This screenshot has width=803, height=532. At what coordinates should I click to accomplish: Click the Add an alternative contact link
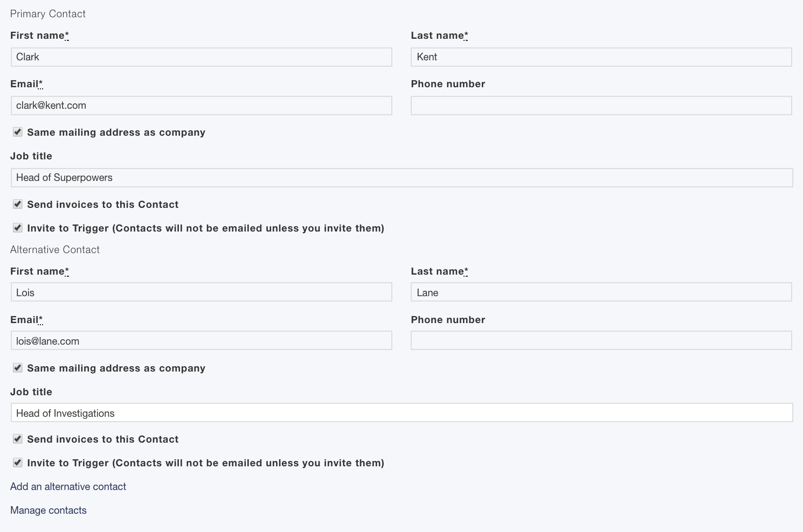68,486
